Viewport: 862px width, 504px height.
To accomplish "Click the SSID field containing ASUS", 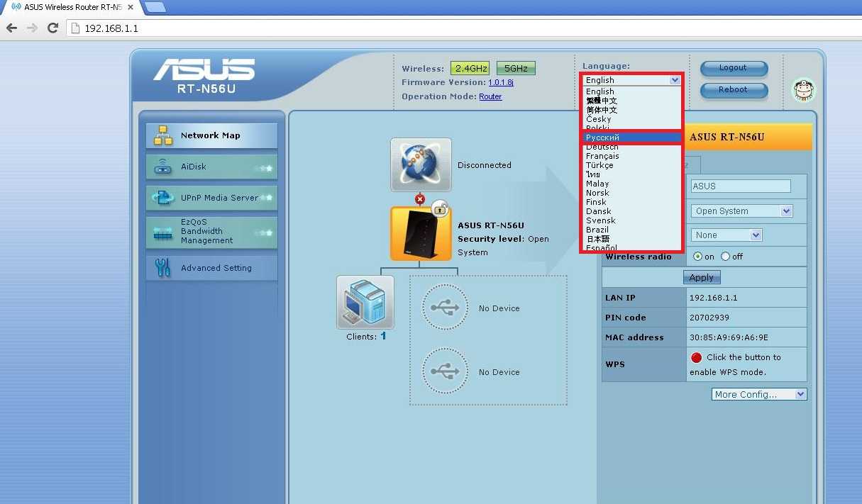I will [741, 186].
